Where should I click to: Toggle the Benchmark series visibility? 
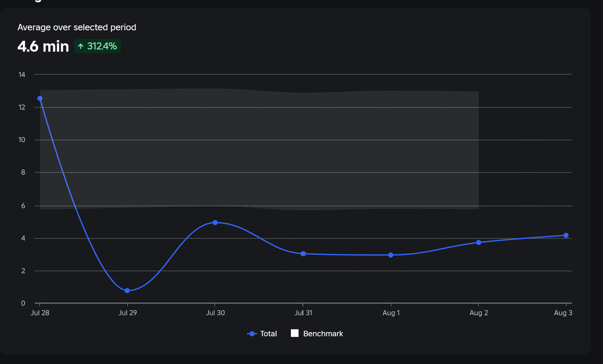[316, 333]
